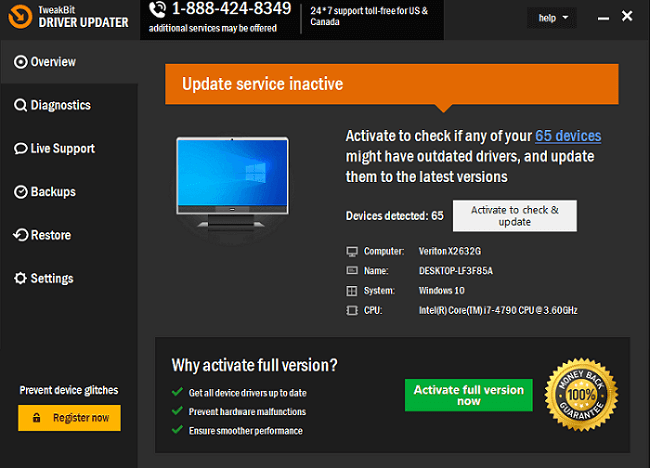Click the Register now button
This screenshot has width=650, height=468.
click(x=69, y=418)
